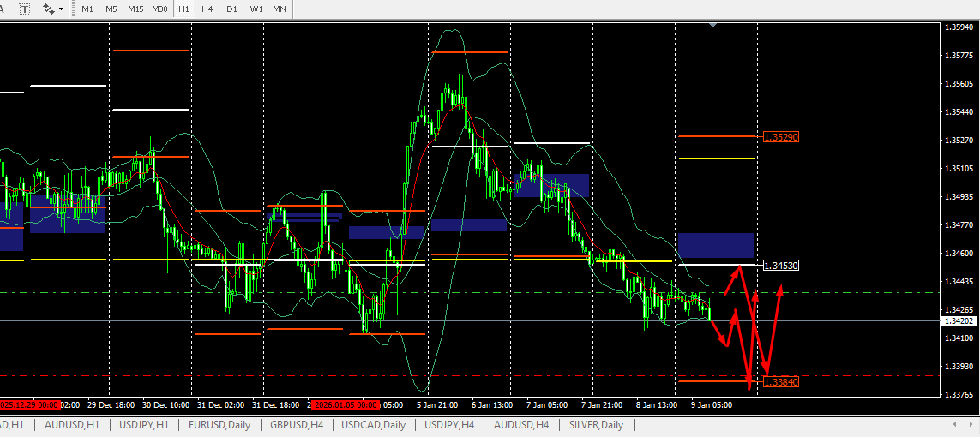Viewport: 980px width, 437px height.
Task: Click the 1.35290 orange price label
Action: tap(780, 136)
